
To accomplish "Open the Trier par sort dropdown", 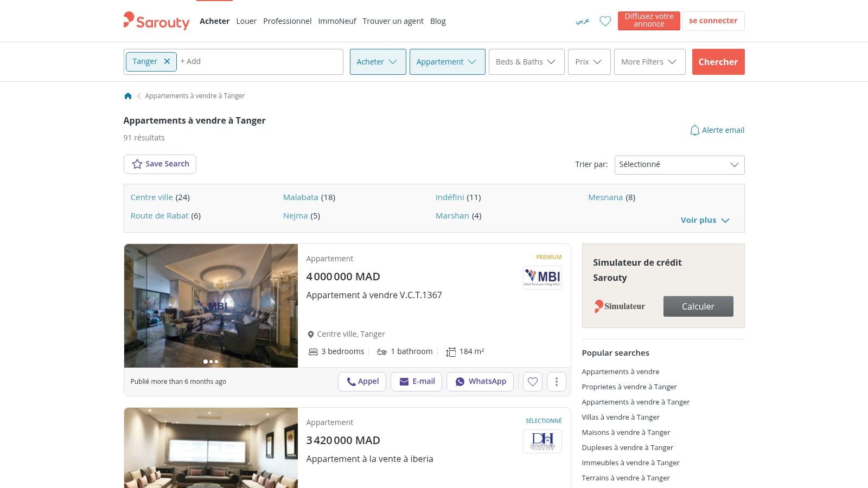I will (679, 165).
